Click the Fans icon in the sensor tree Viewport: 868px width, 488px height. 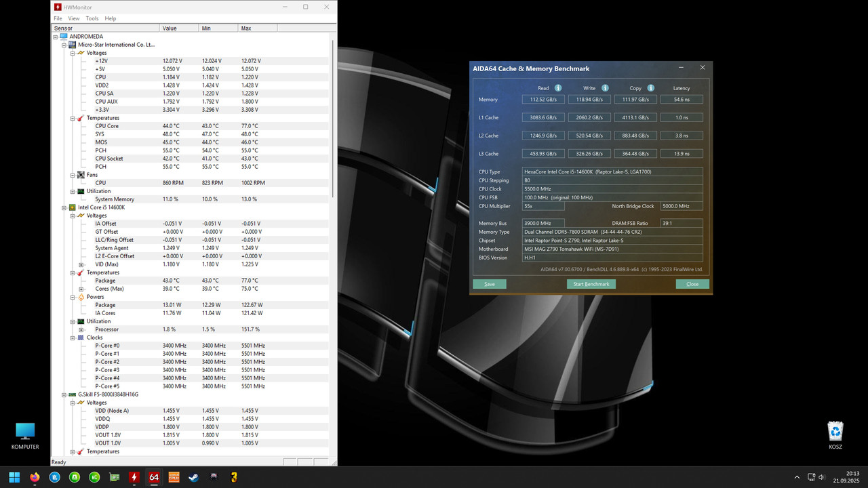(81, 175)
